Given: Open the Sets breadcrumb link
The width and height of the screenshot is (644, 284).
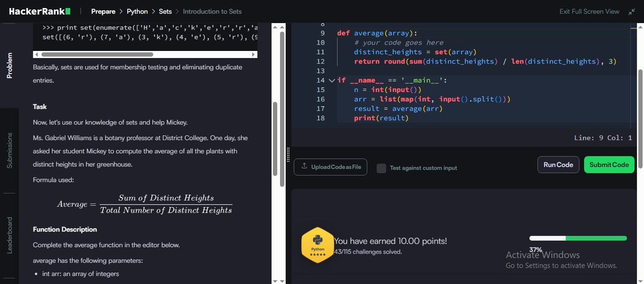Looking at the screenshot, I should click(165, 11).
